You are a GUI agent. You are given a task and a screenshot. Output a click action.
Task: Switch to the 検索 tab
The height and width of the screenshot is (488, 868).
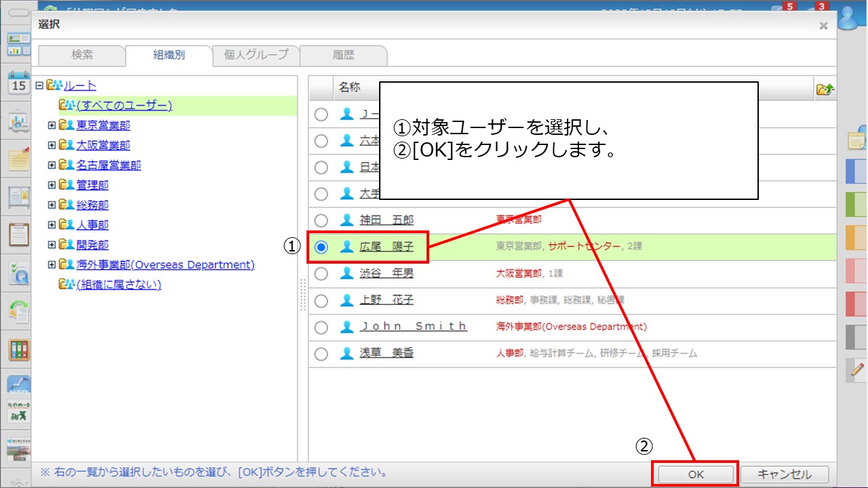tap(82, 56)
